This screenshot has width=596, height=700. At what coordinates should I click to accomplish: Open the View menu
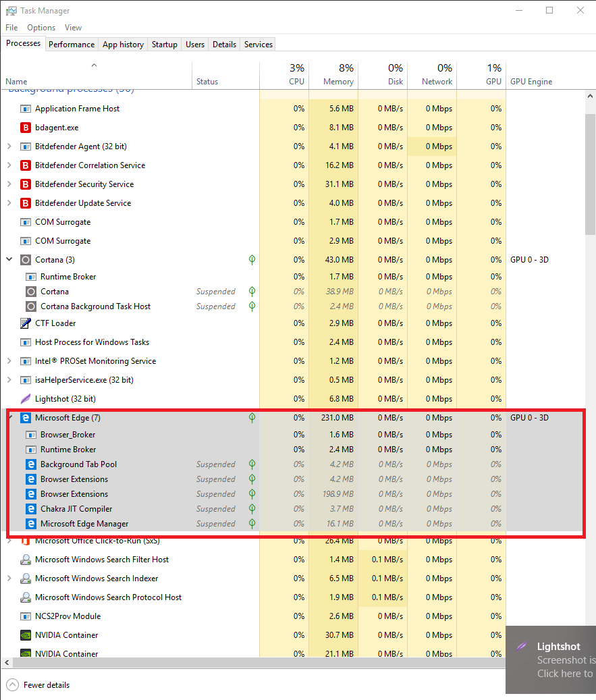click(73, 28)
